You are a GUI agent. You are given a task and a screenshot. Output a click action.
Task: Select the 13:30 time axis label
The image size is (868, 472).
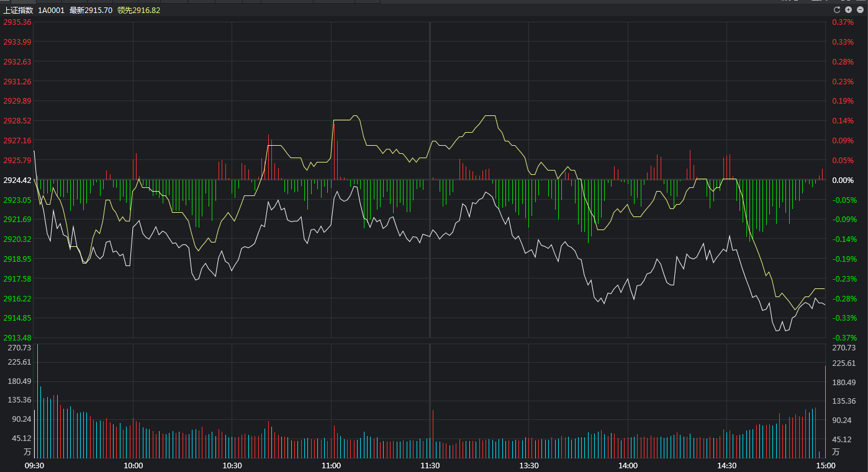click(x=529, y=465)
